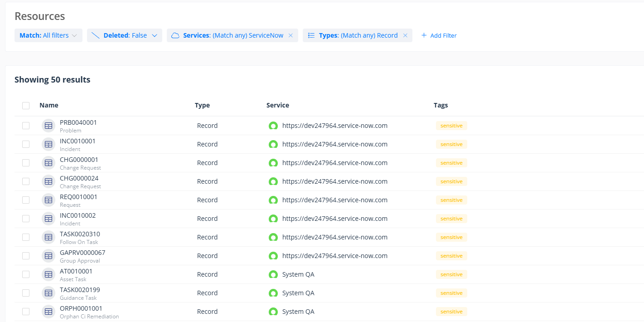Check the box for AT0010001
644x322 pixels.
click(x=26, y=274)
